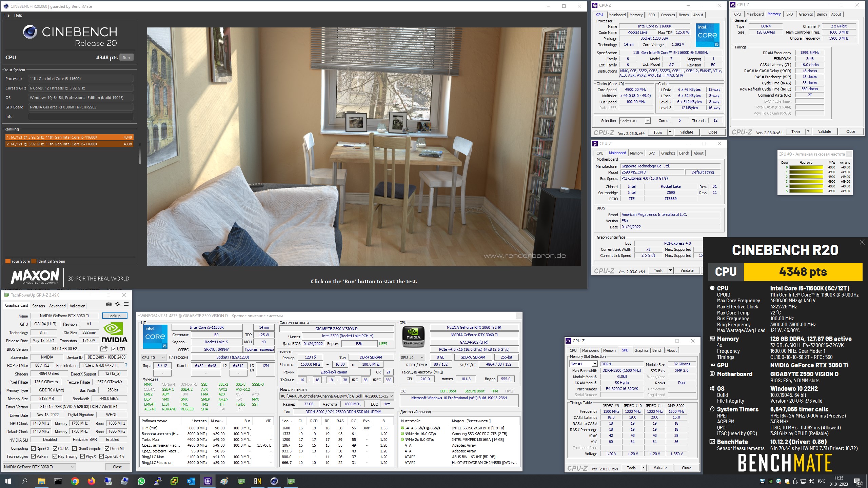Open GPU selection dropdown in GPU-Z
Viewport: 868px width, 488px height.
click(39, 467)
